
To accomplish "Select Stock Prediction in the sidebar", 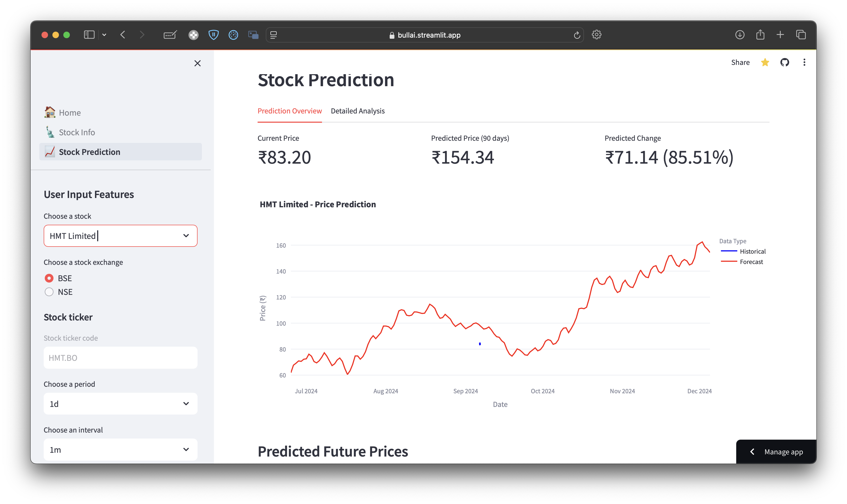I will click(89, 152).
